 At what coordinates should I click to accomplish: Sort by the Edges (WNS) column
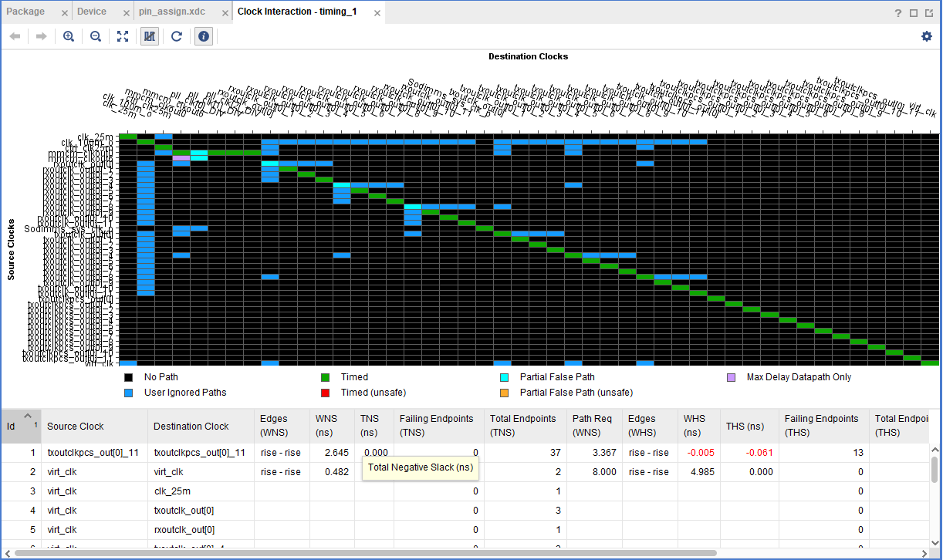(x=282, y=426)
